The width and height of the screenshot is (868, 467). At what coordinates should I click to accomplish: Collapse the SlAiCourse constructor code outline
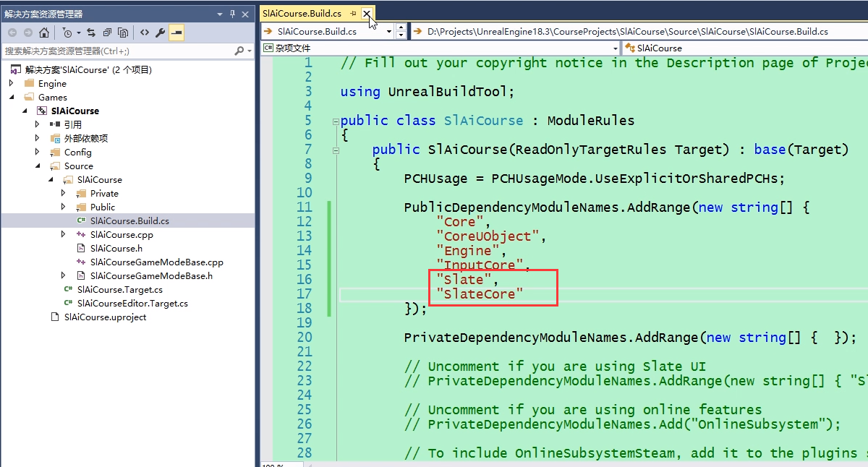coord(335,150)
